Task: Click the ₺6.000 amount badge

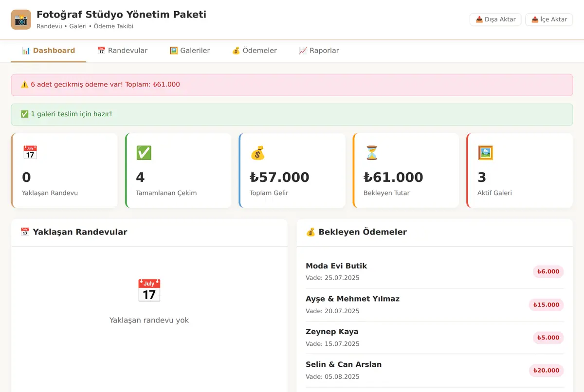Action: [x=548, y=271]
